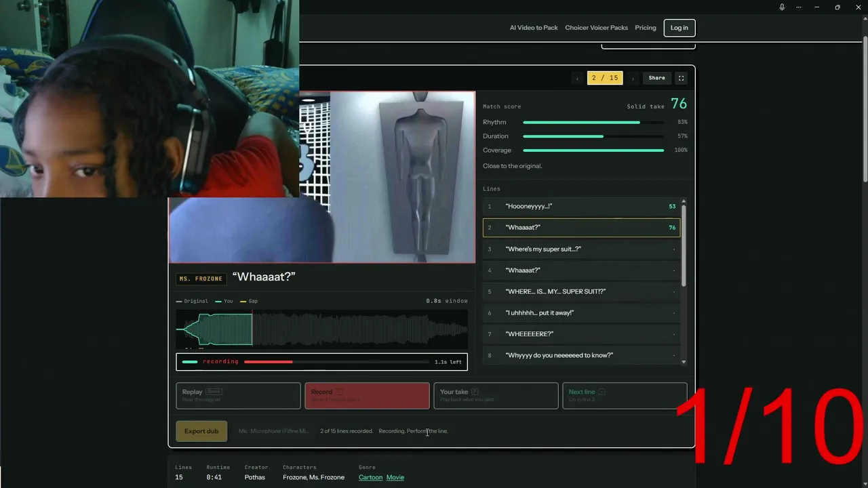Click the 57% Duration value

682,136
